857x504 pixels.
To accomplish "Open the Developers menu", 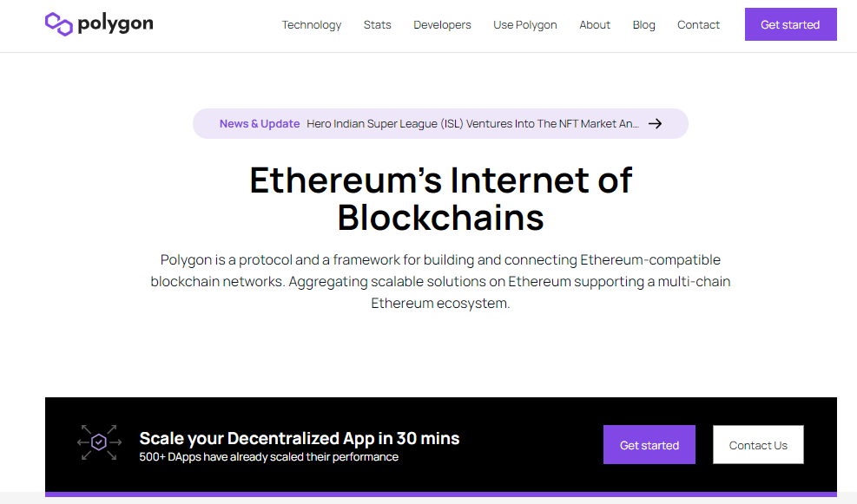I will pyautogui.click(x=442, y=24).
